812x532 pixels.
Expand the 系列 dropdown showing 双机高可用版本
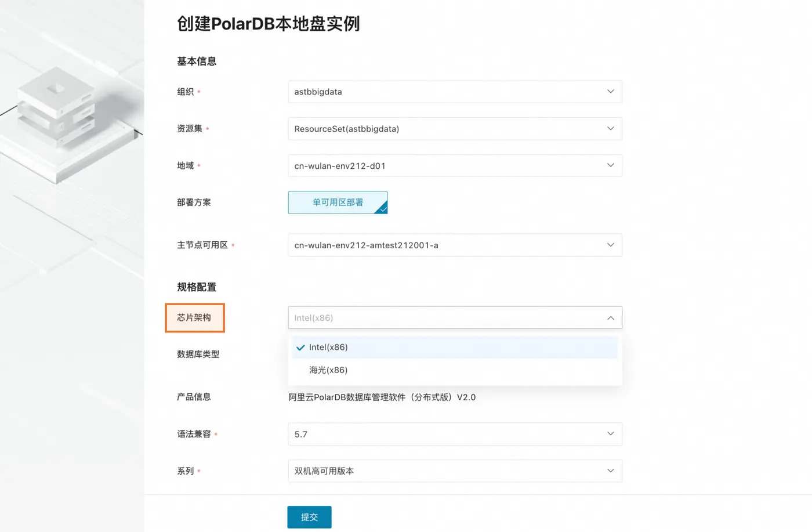point(455,471)
